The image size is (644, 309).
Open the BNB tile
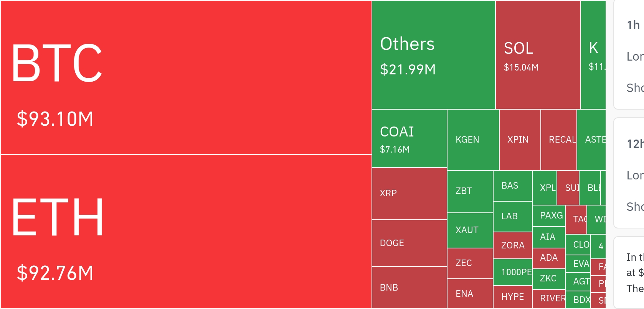409,288
